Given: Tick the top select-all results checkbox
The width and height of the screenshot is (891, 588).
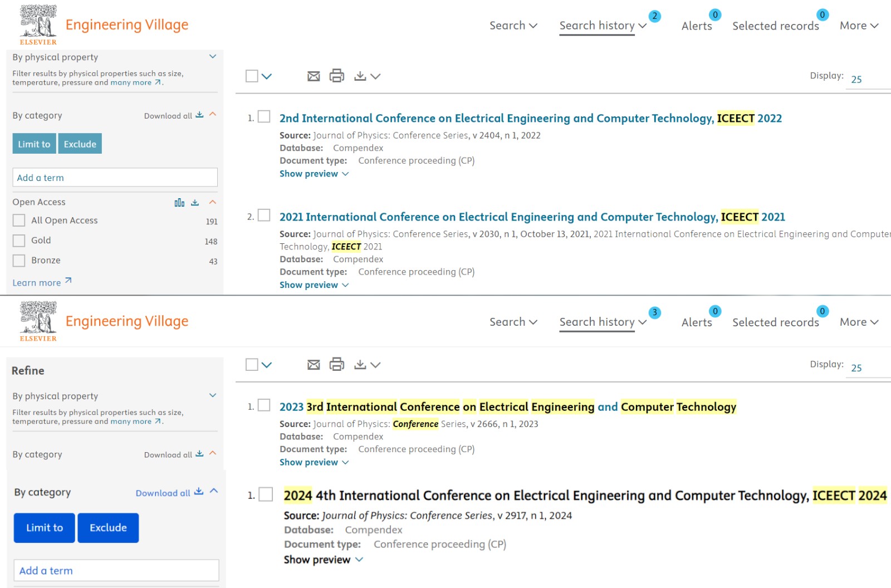Looking at the screenshot, I should (252, 76).
